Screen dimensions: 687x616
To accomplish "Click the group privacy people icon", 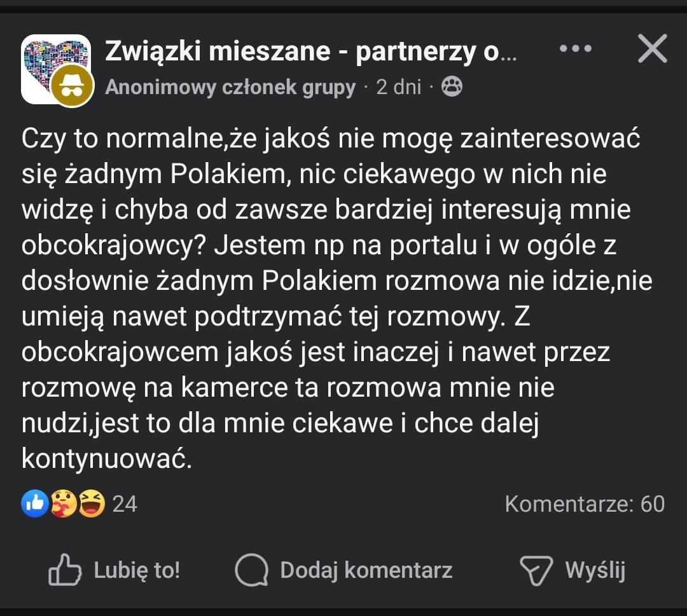I will [x=451, y=87].
